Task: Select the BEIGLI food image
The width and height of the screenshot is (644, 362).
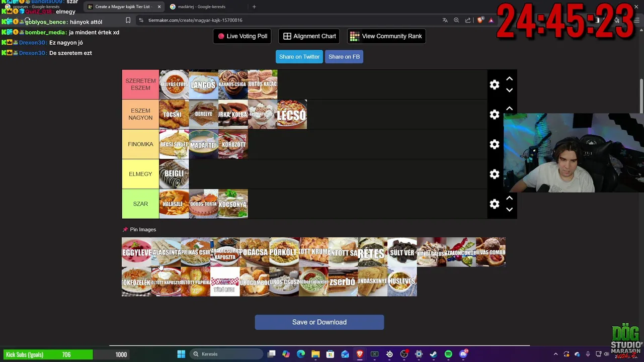Action: point(174,174)
